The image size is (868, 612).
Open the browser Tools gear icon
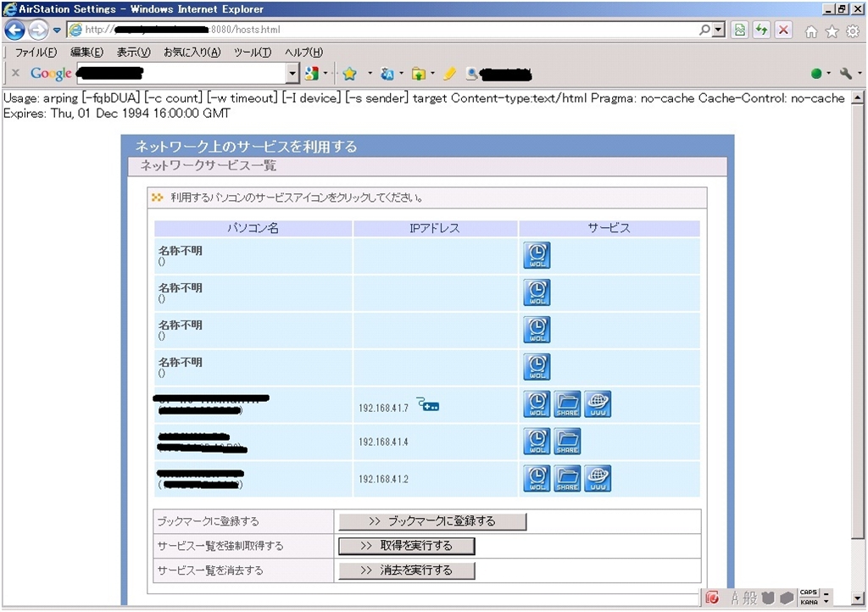pos(853,31)
